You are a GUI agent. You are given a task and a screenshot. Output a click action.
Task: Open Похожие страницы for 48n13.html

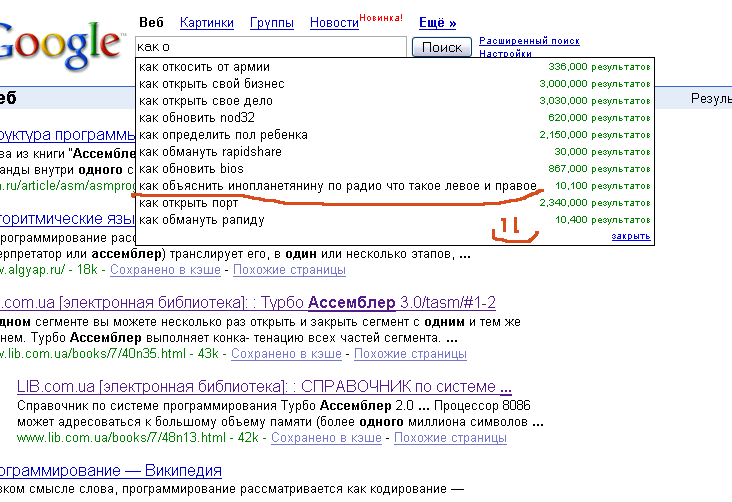point(450,438)
